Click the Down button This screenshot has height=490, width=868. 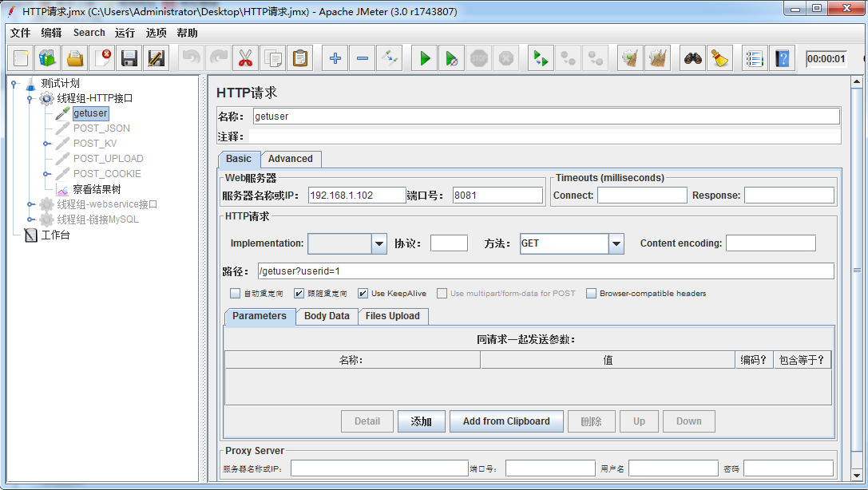688,421
